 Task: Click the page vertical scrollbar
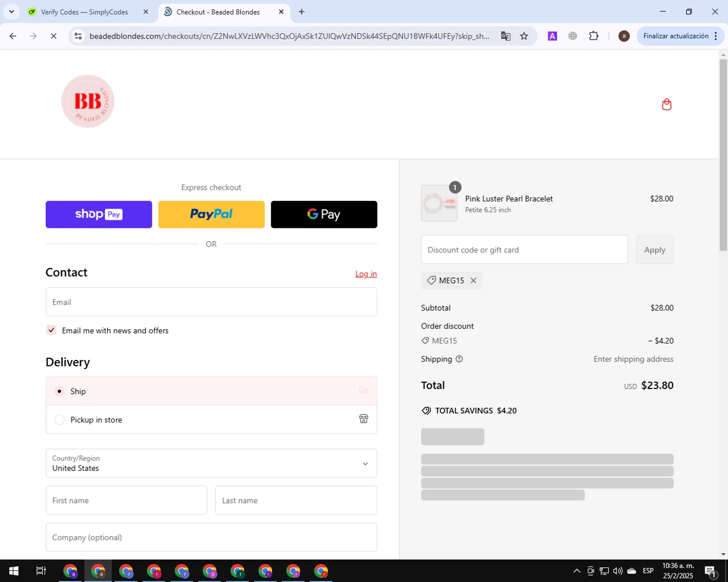coord(723,155)
